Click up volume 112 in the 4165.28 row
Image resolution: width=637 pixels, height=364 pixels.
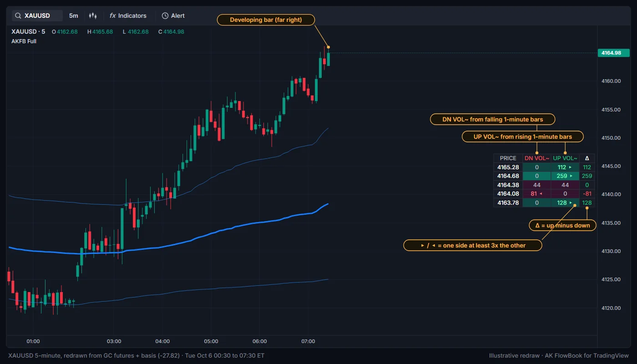pos(565,167)
